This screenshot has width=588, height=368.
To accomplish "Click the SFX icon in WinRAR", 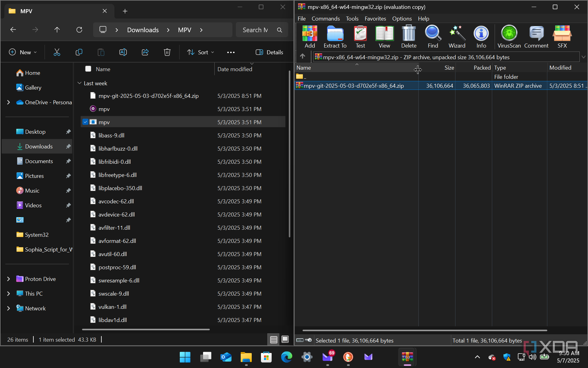I will 562,36.
